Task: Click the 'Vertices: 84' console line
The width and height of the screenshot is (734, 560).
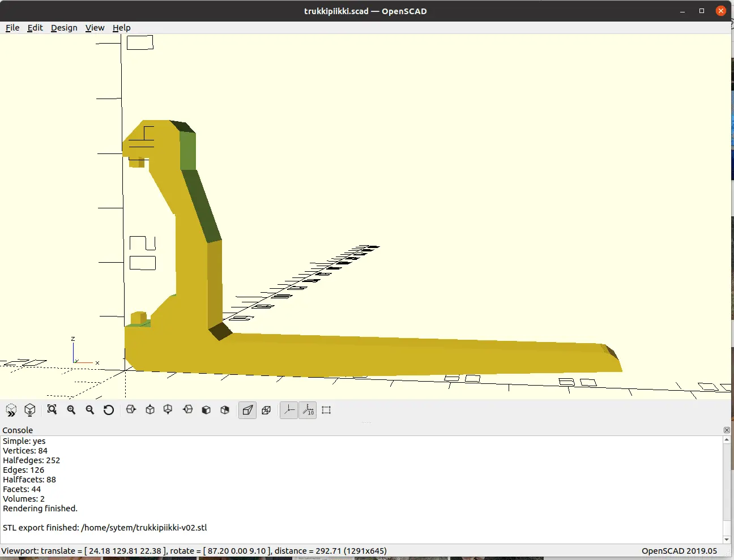Action: point(25,451)
